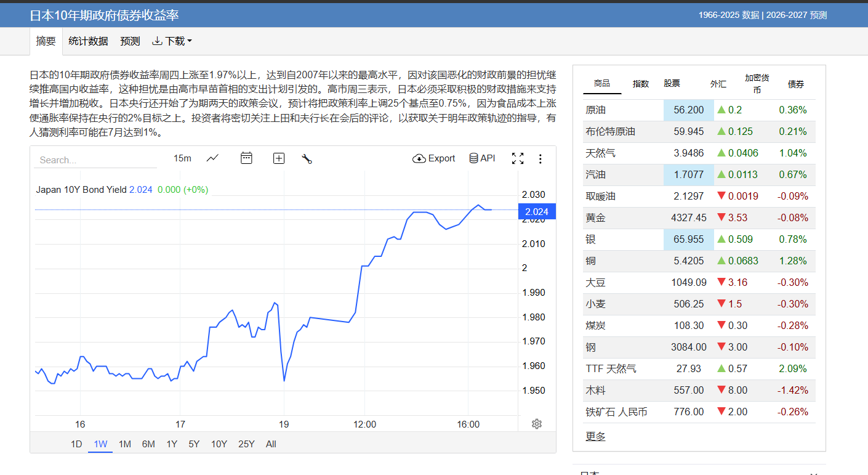868x475 pixels.
Task: Open chart axis settings gear
Action: (x=536, y=424)
